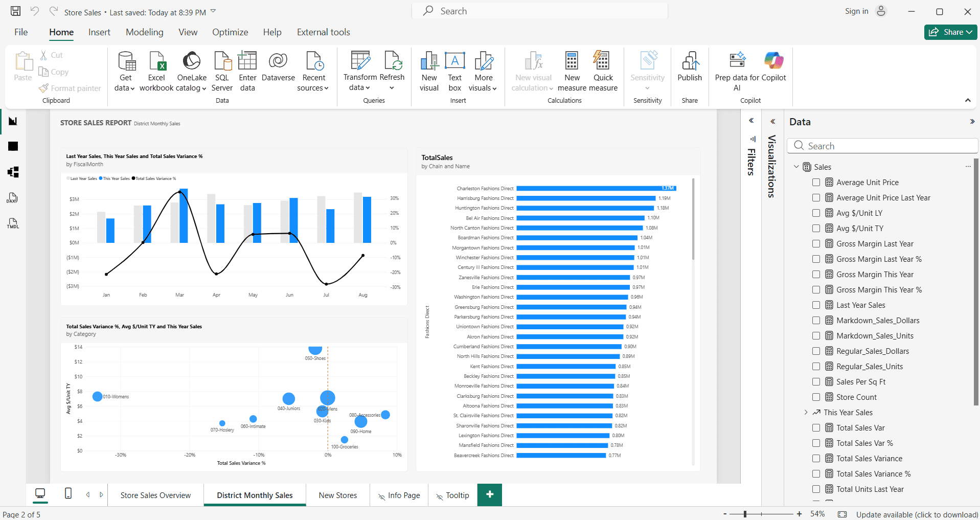This screenshot has height=520, width=980.
Task: Open New Stores page tab
Action: pyautogui.click(x=338, y=495)
